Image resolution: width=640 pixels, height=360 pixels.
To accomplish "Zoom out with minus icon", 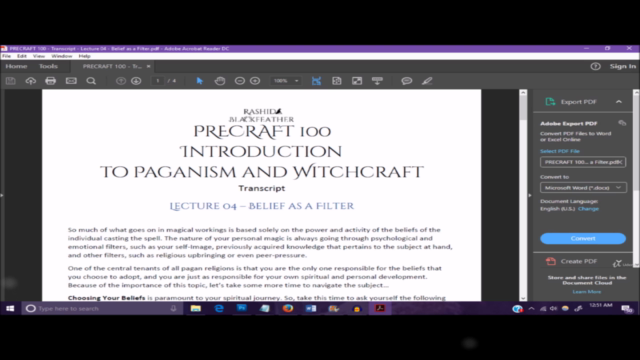I will tap(240, 81).
